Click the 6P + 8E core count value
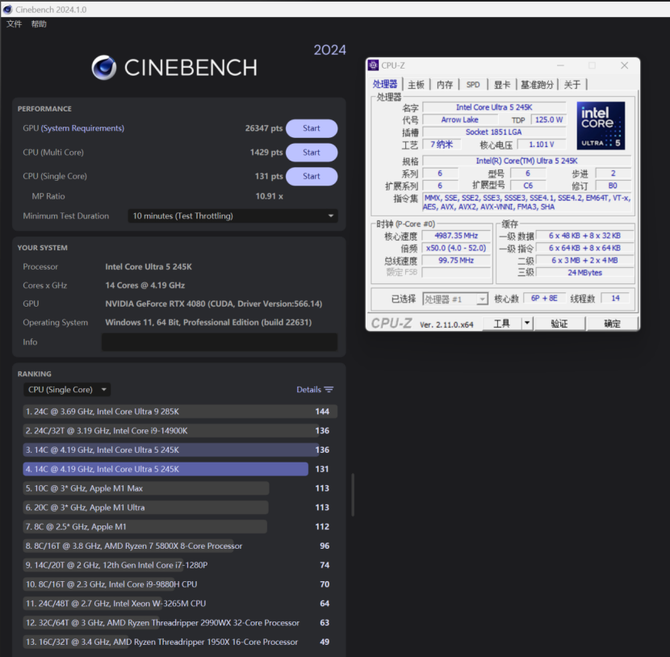670x657 pixels. tap(544, 298)
